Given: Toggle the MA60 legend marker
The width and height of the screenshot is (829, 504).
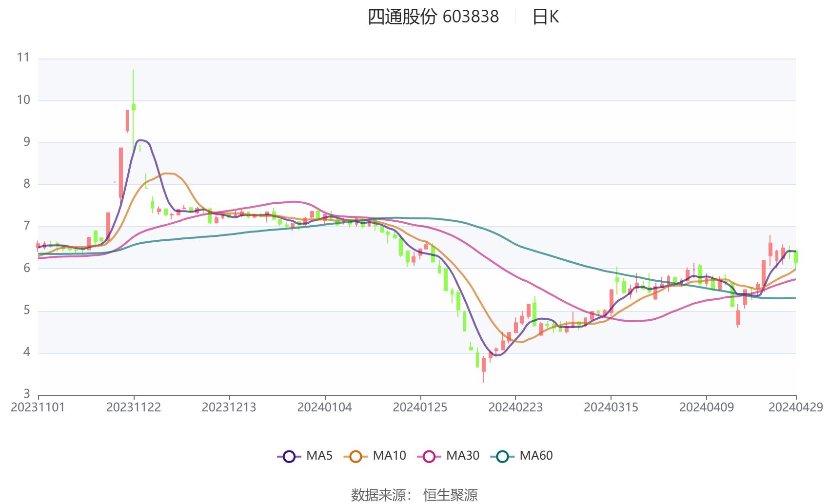Looking at the screenshot, I should 502,456.
